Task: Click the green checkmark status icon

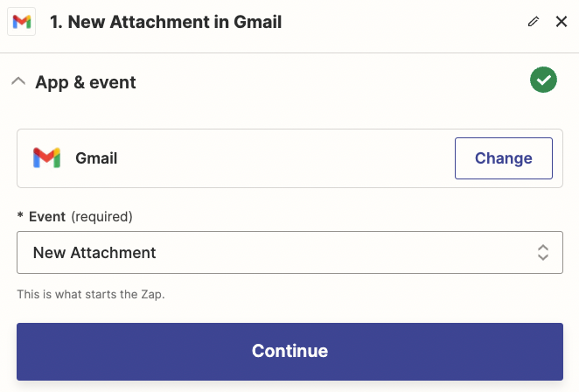Action: click(x=543, y=80)
